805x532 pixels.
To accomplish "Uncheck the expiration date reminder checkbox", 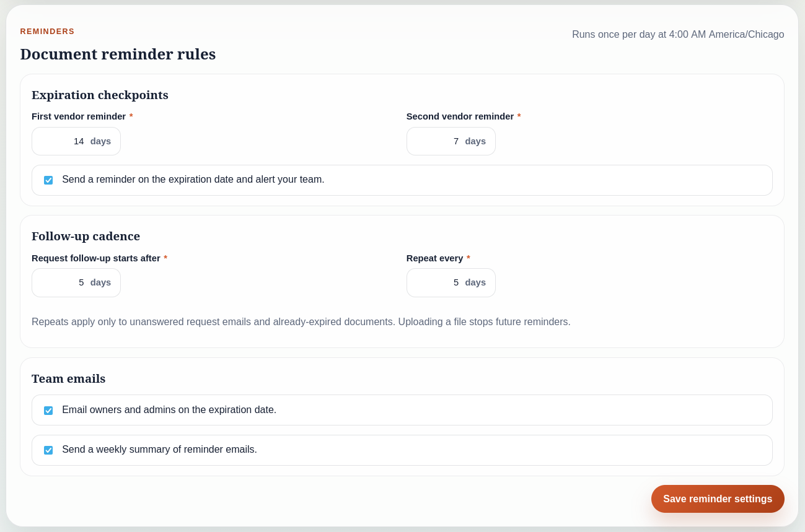I will 48,180.
